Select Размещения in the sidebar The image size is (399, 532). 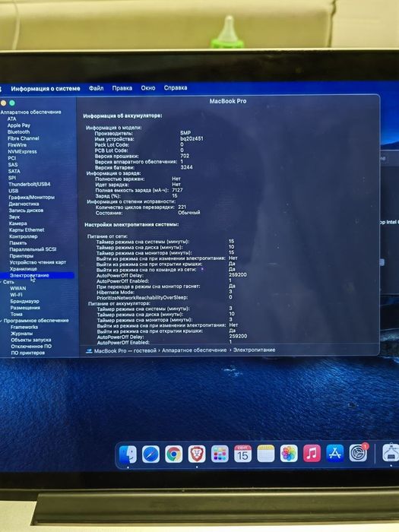pyautogui.click(x=25, y=308)
